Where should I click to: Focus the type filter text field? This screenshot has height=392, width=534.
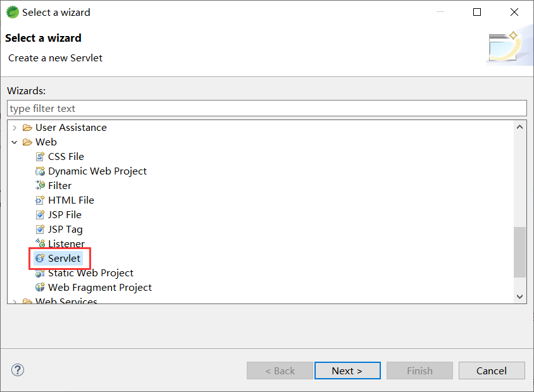pyautogui.click(x=266, y=109)
